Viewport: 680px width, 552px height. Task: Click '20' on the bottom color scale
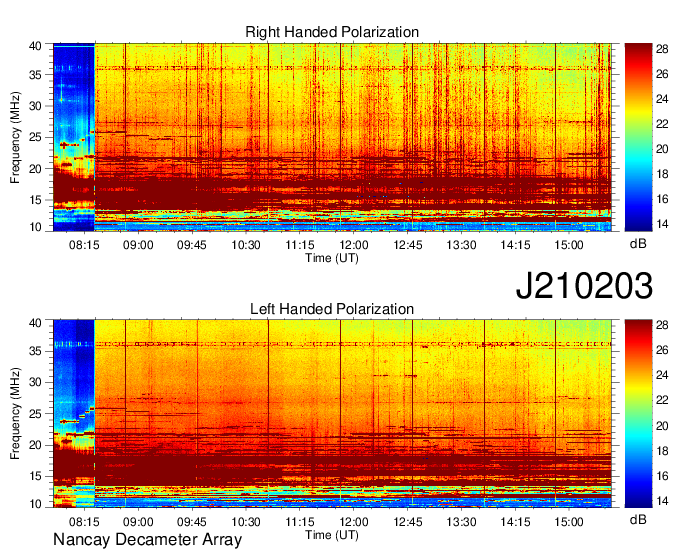click(662, 426)
